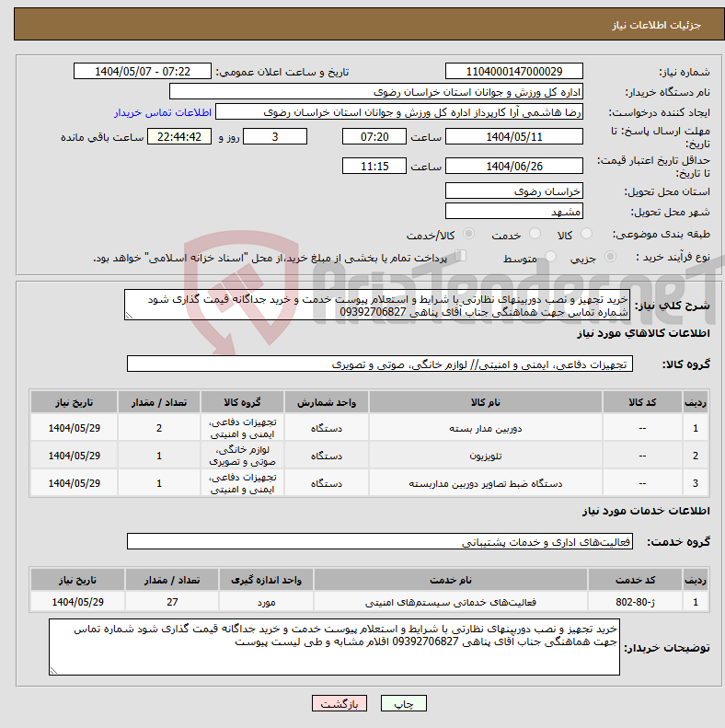Click the مورد unit cell in services table
Screen dimensions: 725x728
click(x=267, y=602)
